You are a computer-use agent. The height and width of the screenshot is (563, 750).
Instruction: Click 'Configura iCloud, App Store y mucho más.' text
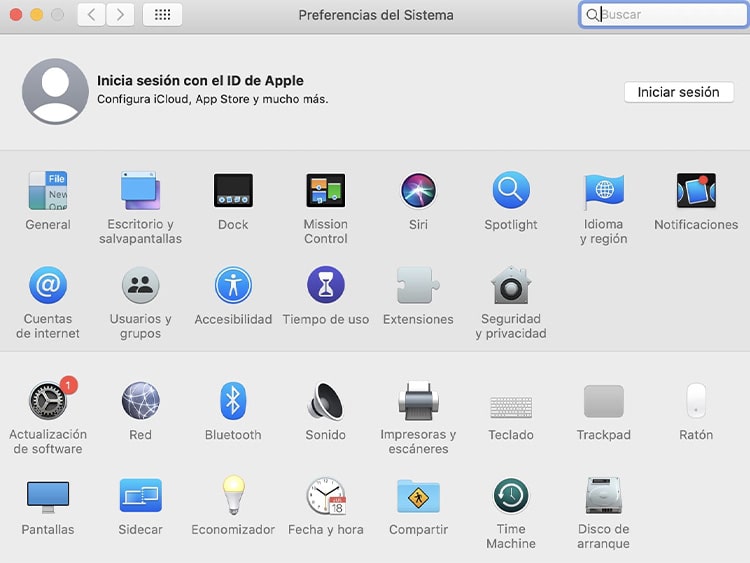tap(212, 99)
